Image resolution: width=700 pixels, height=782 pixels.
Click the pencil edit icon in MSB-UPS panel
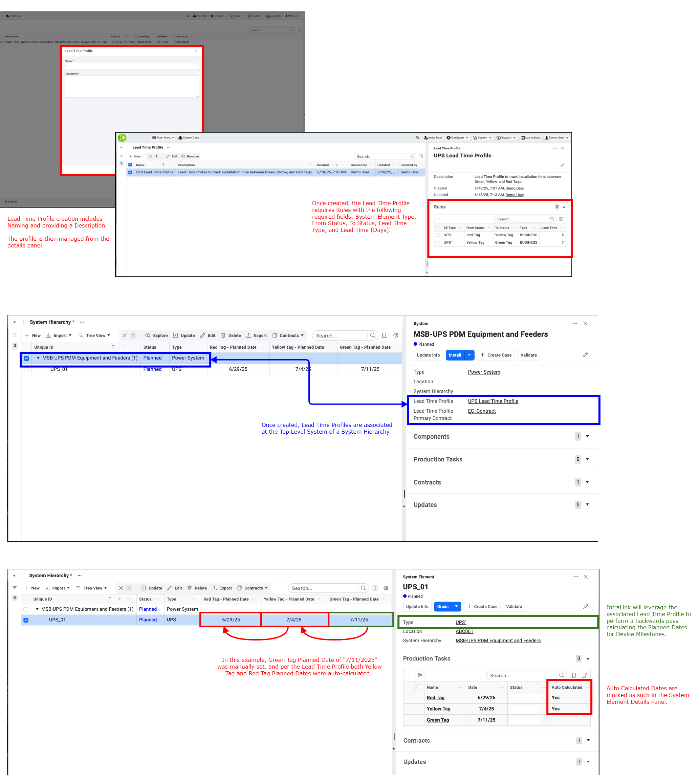[x=585, y=355]
